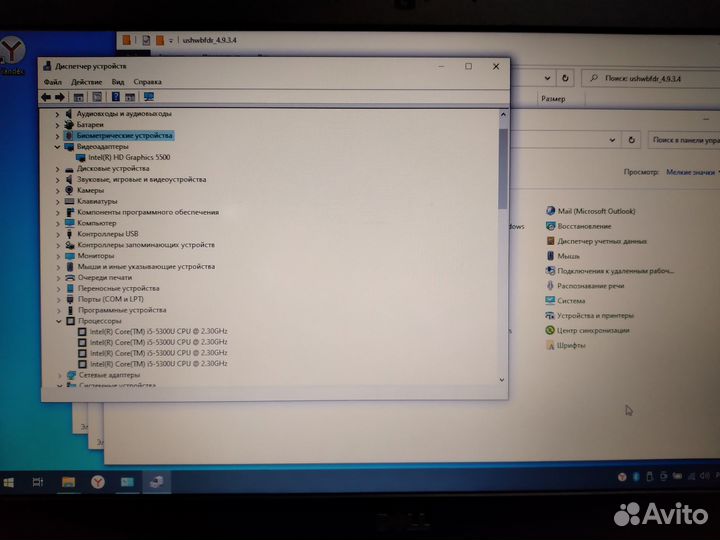Viewport: 720px width, 540px height.
Task: Select Мыши и иные указывающие устройства item
Action: coord(146,267)
